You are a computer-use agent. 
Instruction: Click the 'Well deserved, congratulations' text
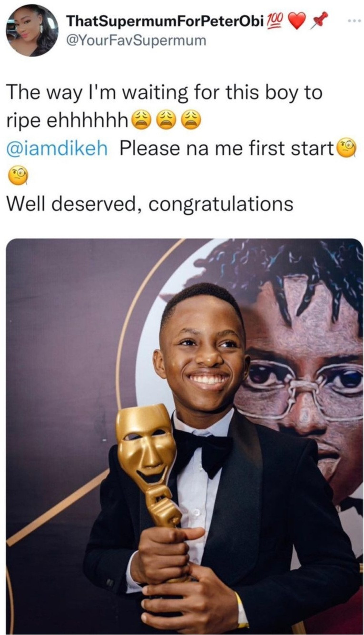150,204
